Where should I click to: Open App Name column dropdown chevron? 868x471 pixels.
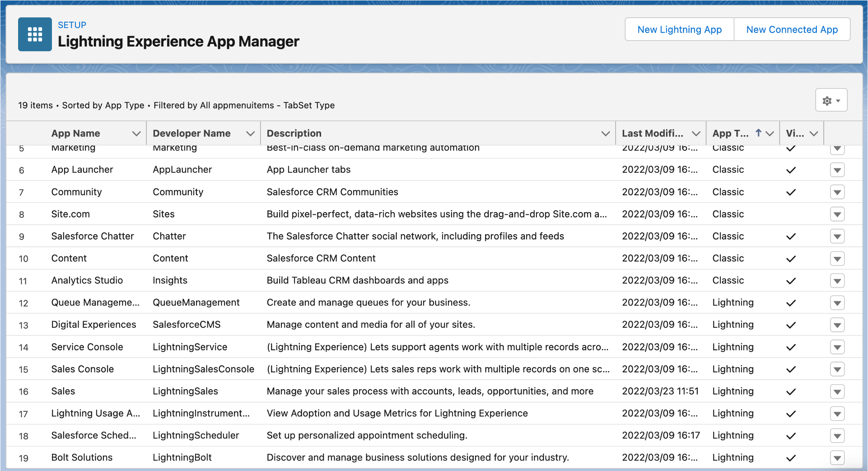[x=136, y=133]
